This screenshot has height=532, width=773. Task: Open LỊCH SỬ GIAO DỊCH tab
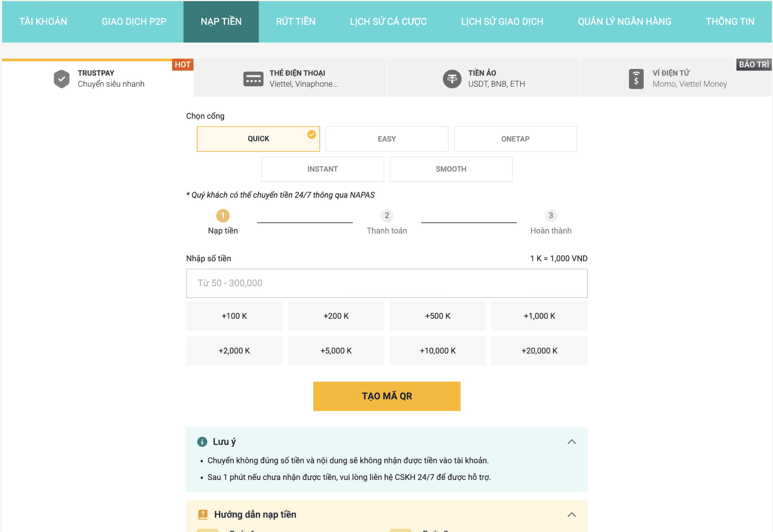pyautogui.click(x=502, y=21)
